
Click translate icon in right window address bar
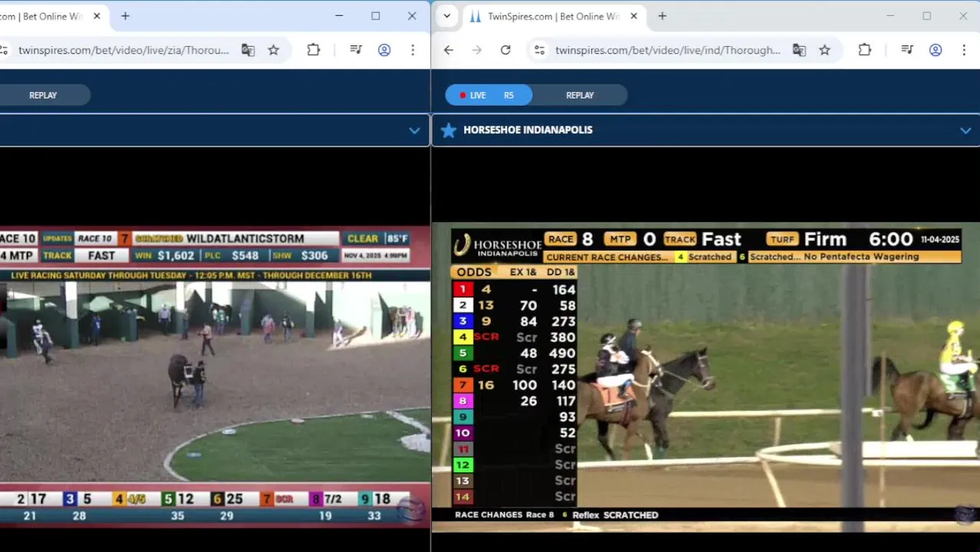799,50
